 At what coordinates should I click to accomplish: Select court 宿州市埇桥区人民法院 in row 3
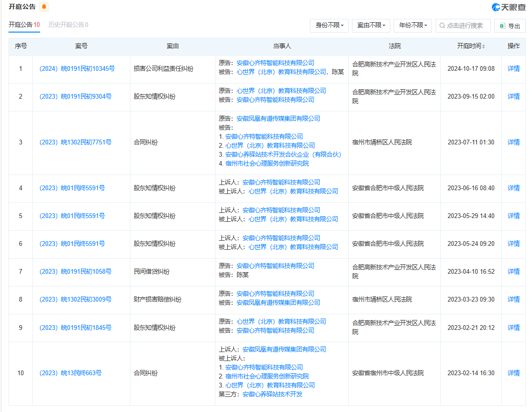click(382, 143)
